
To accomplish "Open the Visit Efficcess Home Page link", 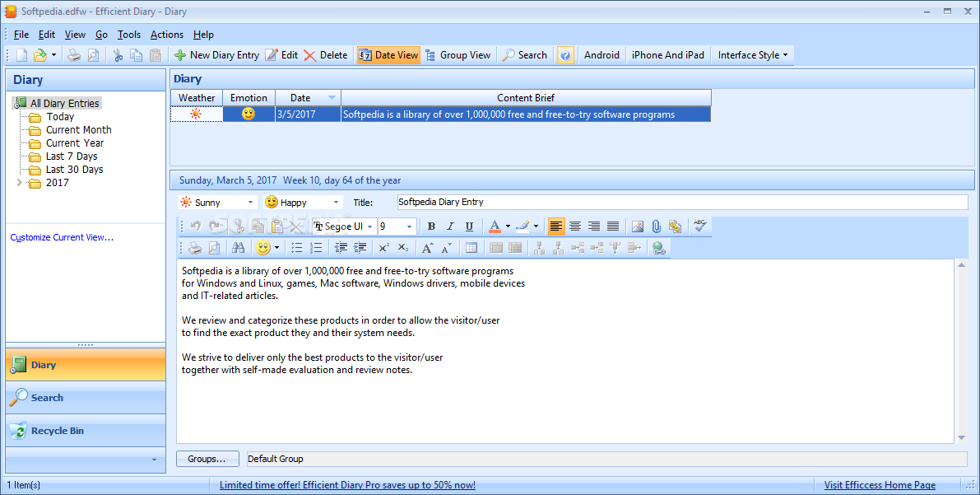I will 880,485.
